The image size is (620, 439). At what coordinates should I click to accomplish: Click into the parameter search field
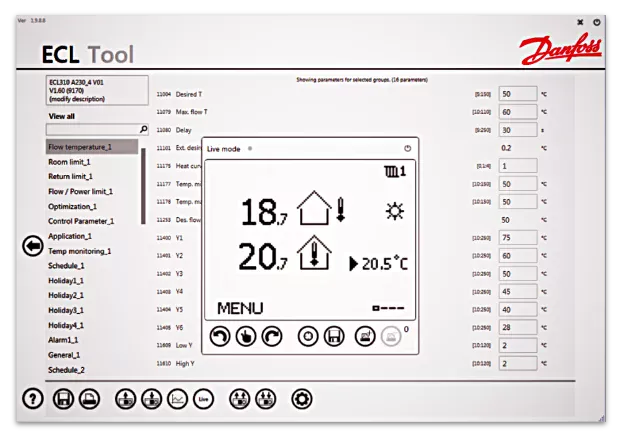tap(93, 129)
